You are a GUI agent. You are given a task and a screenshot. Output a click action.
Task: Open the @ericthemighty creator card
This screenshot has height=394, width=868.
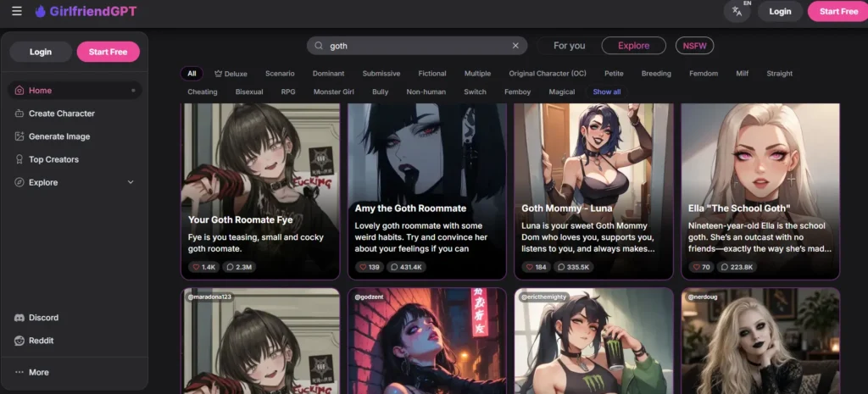pyautogui.click(x=593, y=341)
